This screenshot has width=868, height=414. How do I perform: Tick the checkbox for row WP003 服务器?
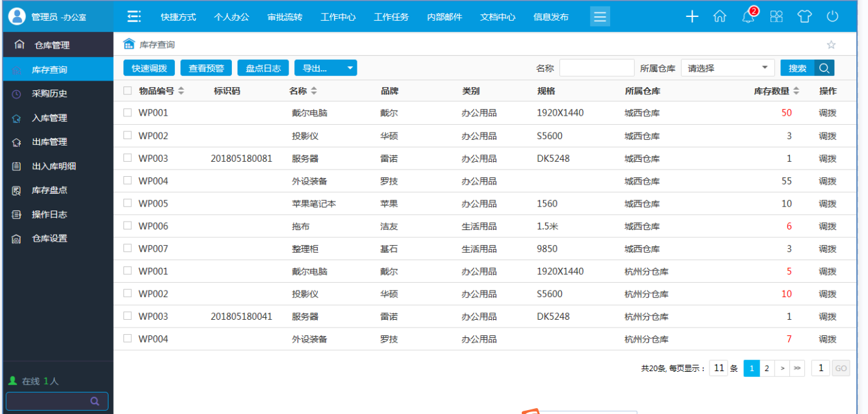(127, 158)
